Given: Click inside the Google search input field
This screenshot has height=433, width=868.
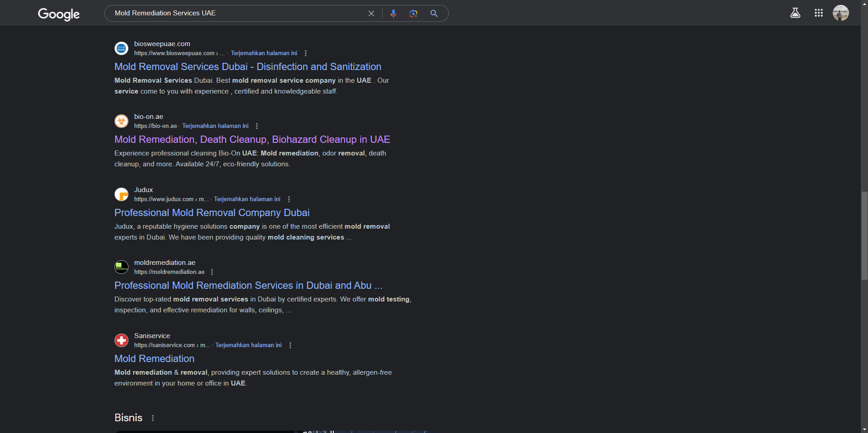Looking at the screenshot, I should pyautogui.click(x=235, y=14).
